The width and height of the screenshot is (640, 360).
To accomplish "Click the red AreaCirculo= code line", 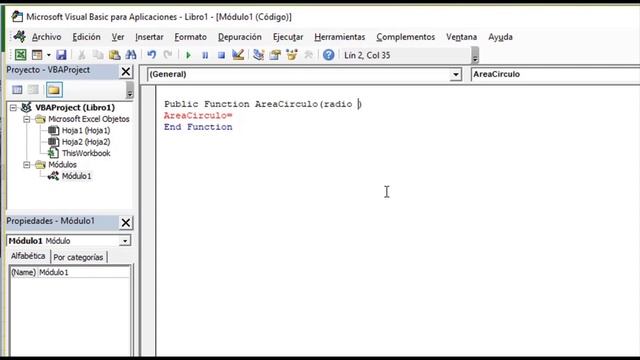I will 198,116.
